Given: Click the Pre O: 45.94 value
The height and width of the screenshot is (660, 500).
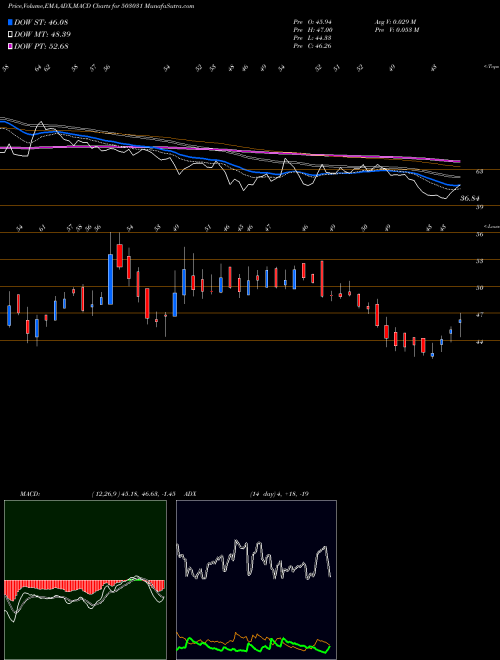Looking at the screenshot, I should coord(313,22).
